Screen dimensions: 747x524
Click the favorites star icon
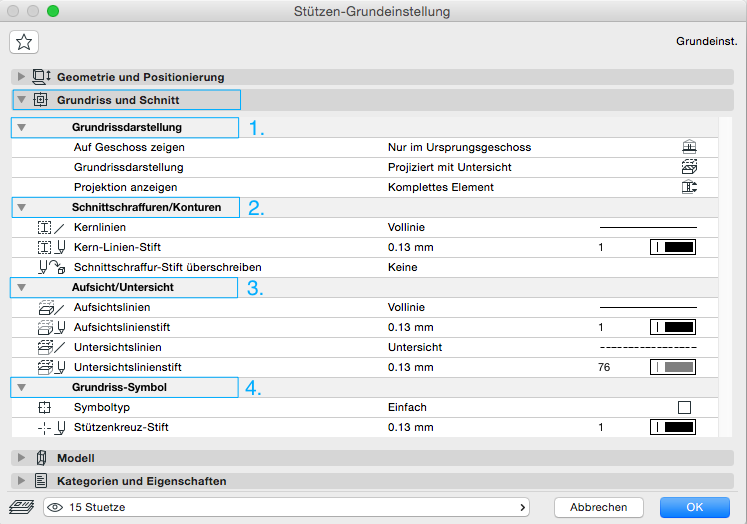[24, 41]
